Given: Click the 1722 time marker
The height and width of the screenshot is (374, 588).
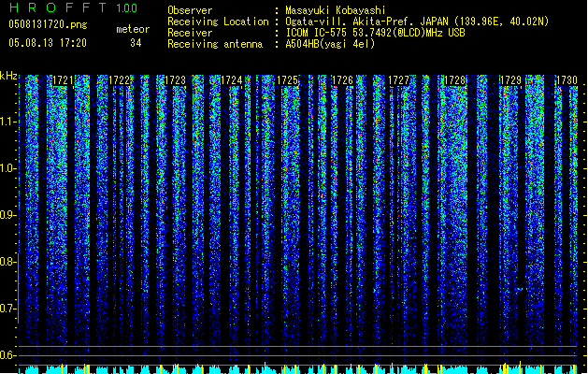Looking at the screenshot, I should [119, 80].
